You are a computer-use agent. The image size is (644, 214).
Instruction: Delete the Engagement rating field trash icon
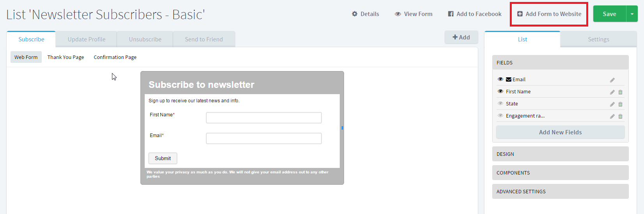point(621,116)
